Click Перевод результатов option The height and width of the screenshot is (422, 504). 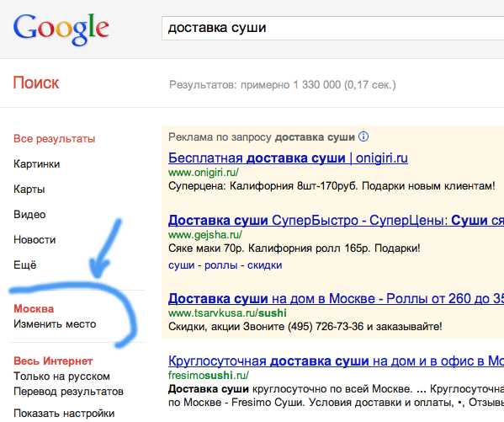(x=68, y=392)
